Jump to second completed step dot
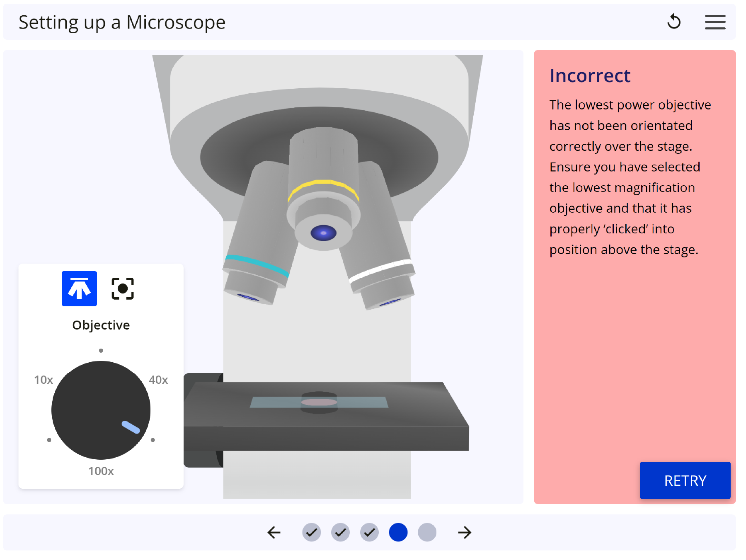 340,532
